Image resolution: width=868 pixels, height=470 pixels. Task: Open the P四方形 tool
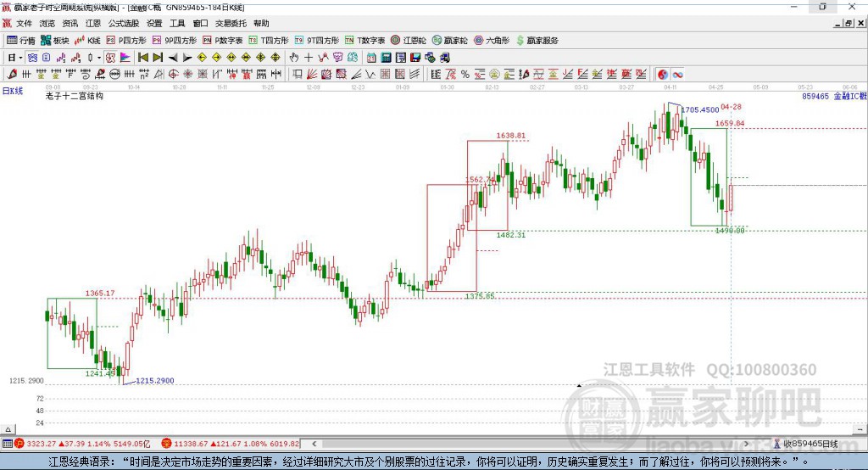[126, 41]
